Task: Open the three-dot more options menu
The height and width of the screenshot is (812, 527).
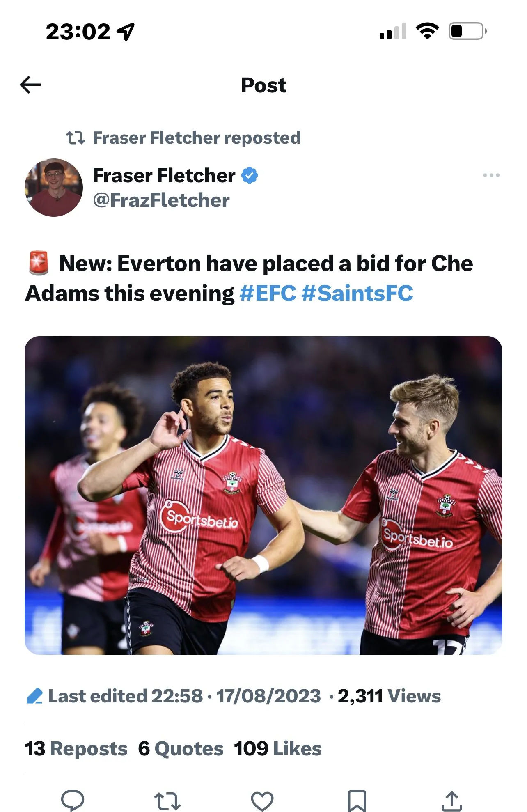Action: pos(491,175)
